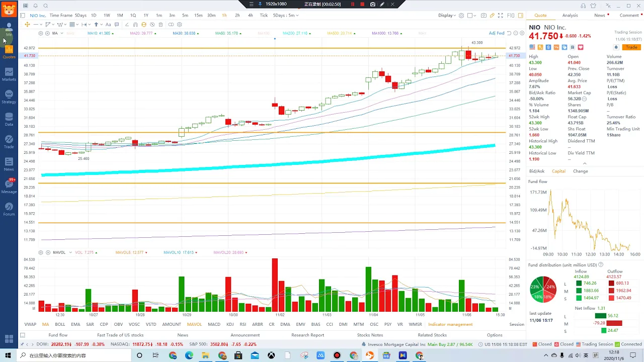Toggle the BOLL indicator

[x=60, y=324]
